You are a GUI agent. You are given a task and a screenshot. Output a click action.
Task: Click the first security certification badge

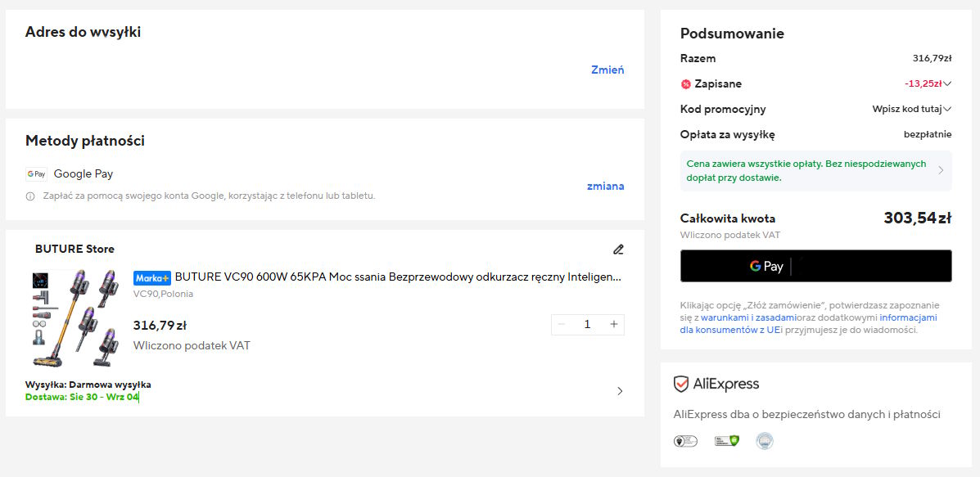(x=685, y=441)
